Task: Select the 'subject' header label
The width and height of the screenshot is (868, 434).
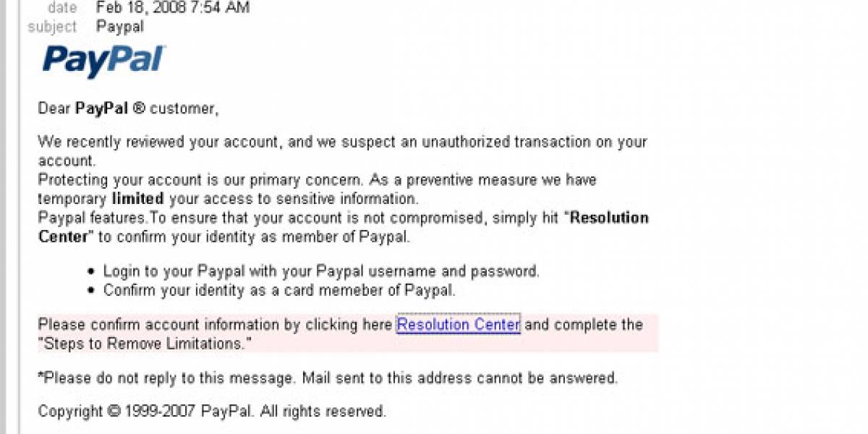Action: (52, 27)
